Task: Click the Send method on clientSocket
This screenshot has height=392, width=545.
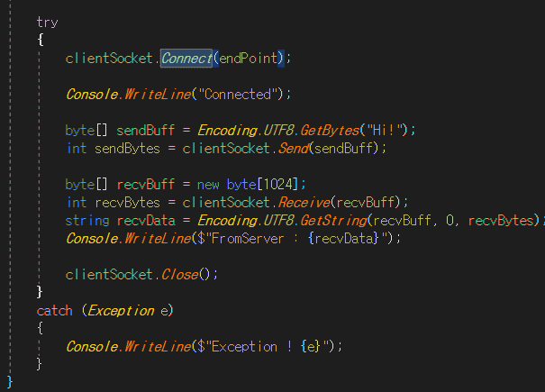Action: [294, 149]
